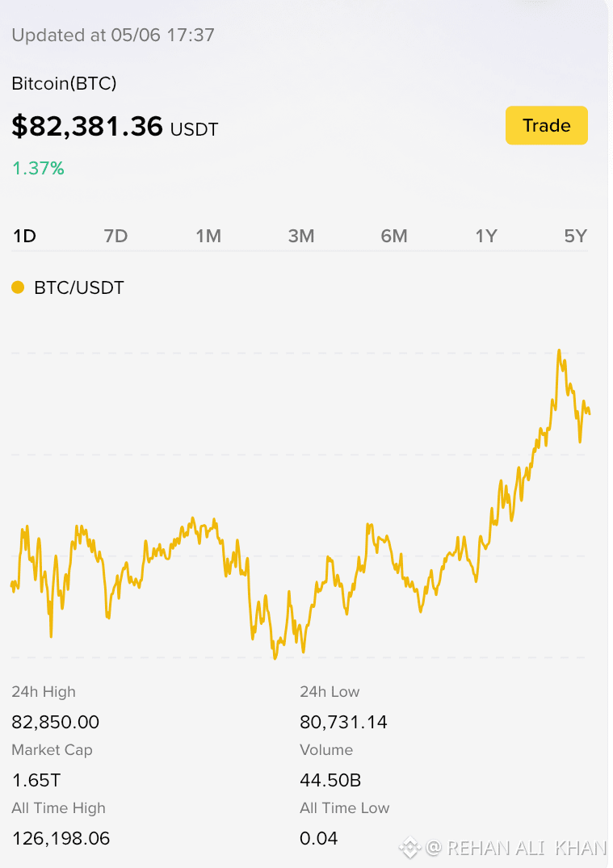The height and width of the screenshot is (868, 613).
Task: Show the 1Y price chart
Action: (486, 237)
